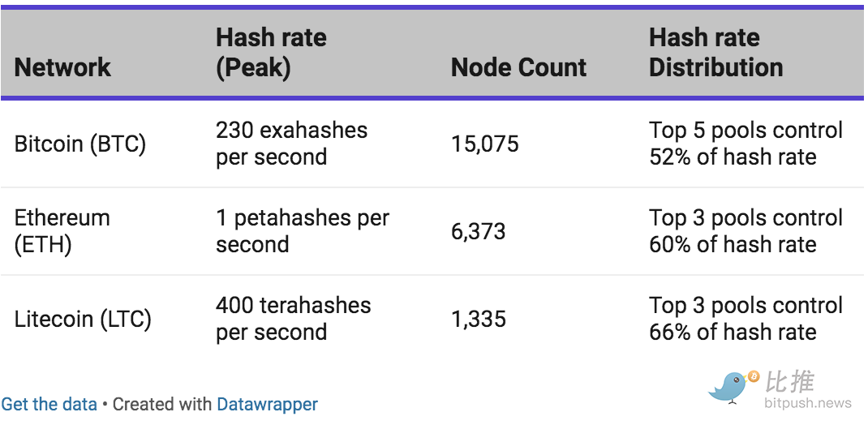Click the 400 terahashes per second cell
Image resolution: width=868 pixels, height=425 pixels.
[293, 320]
